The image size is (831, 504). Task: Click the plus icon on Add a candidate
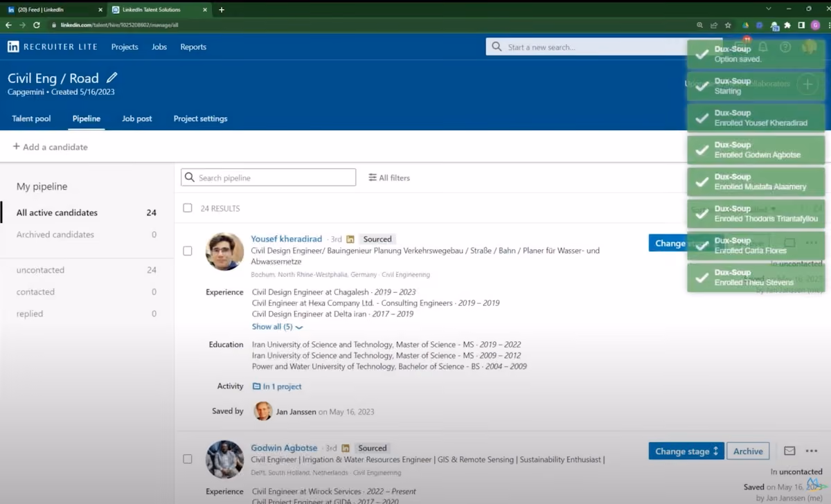[16, 147]
